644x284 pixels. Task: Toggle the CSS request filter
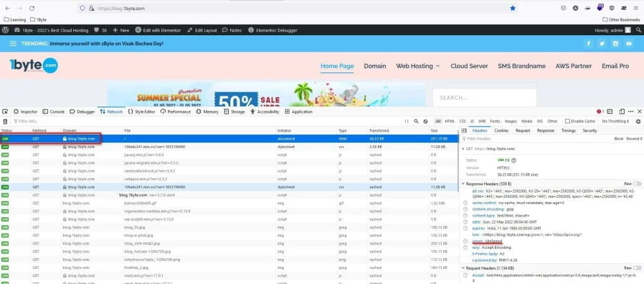coord(462,122)
